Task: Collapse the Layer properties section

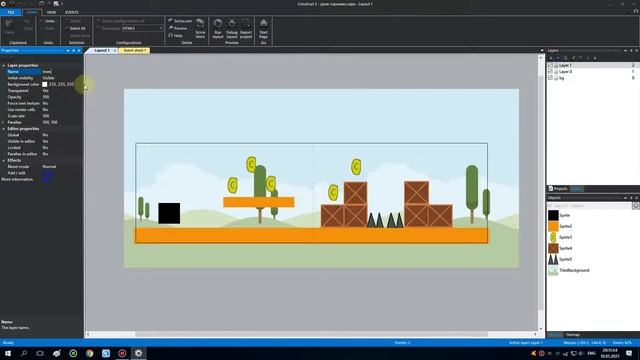Action: (4, 65)
